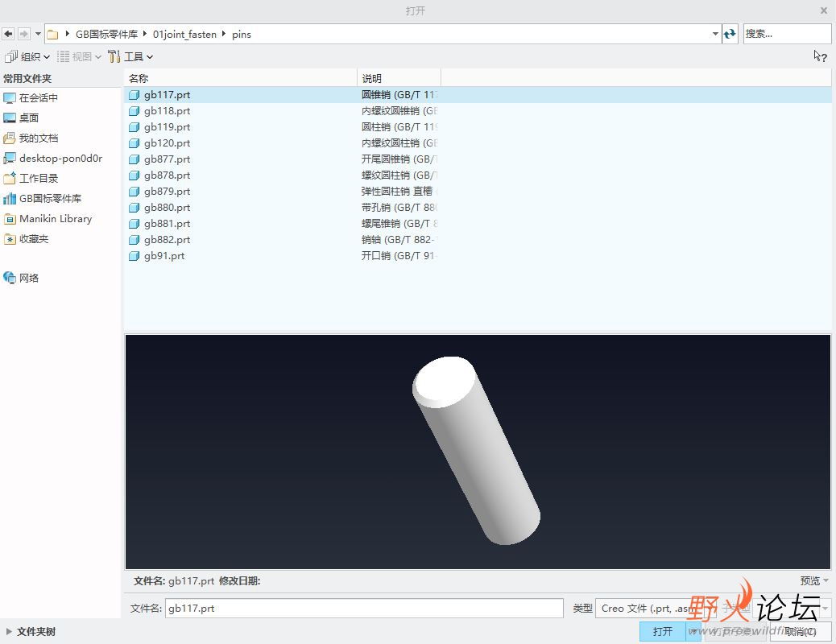The width and height of the screenshot is (836, 644).
Task: Click the forward navigation arrow
Action: [x=24, y=34]
